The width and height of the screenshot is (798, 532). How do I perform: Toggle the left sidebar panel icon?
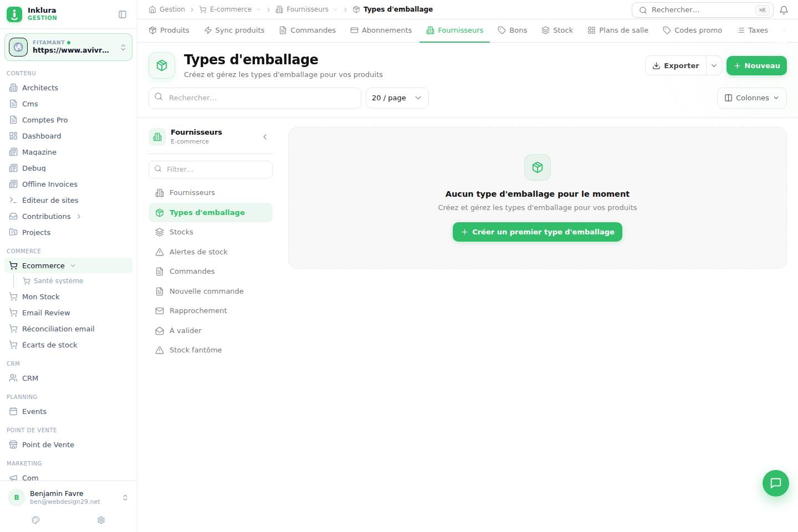pyautogui.click(x=122, y=14)
